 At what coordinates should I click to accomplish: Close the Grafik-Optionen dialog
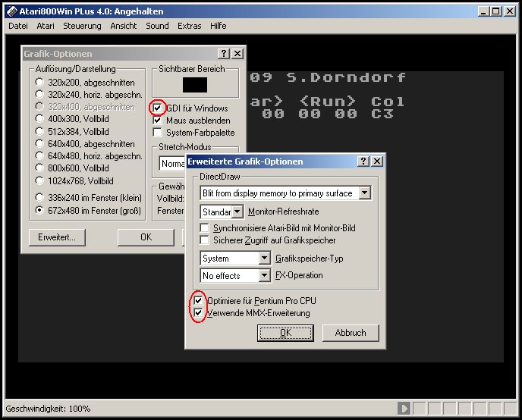point(237,54)
